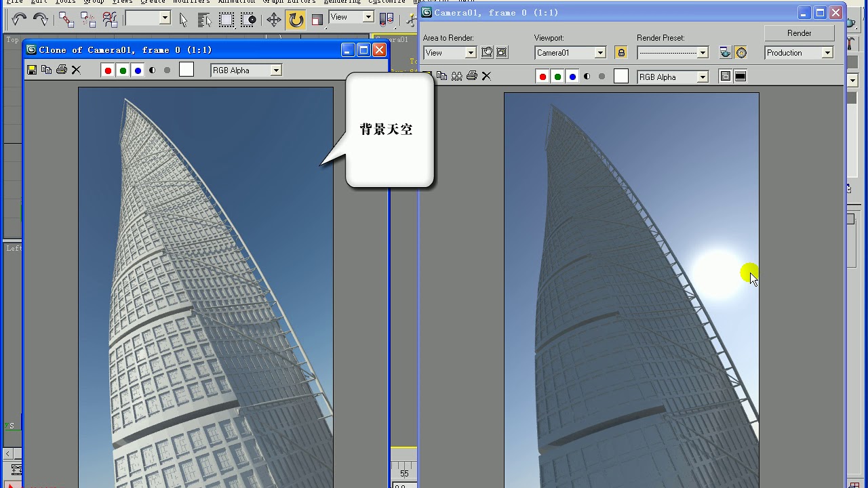Copy image in Camera01 frame window
This screenshot has height=488, width=868.
click(441, 76)
